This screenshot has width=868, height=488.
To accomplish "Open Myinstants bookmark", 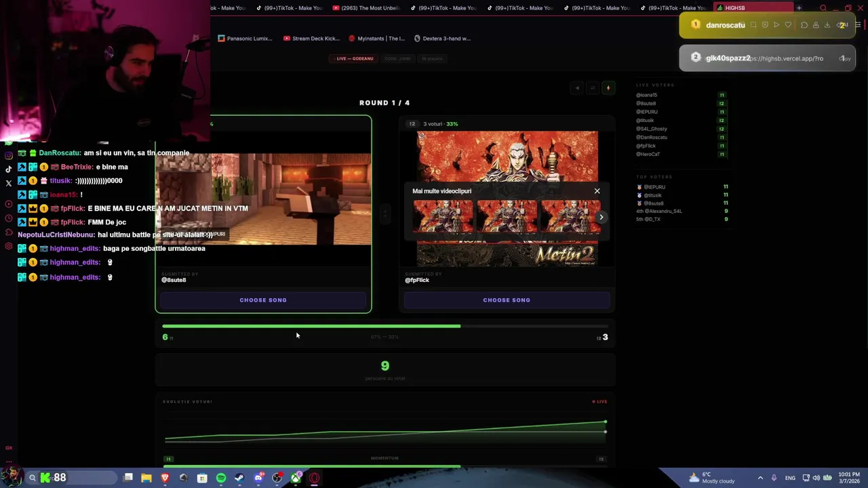I will [x=376, y=39].
